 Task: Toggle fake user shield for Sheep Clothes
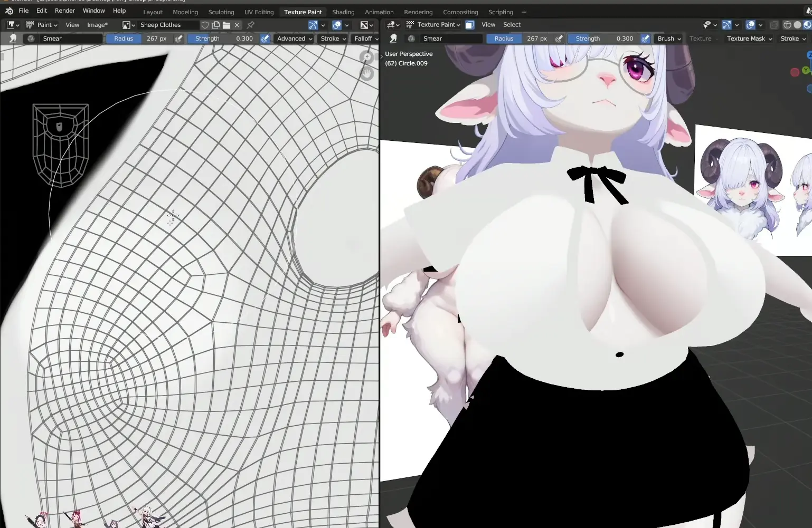click(x=205, y=25)
